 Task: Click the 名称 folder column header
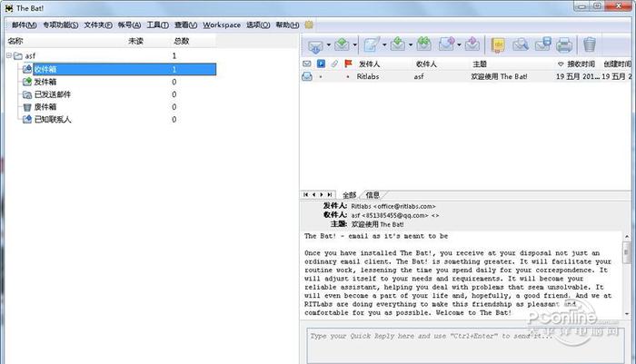point(15,41)
